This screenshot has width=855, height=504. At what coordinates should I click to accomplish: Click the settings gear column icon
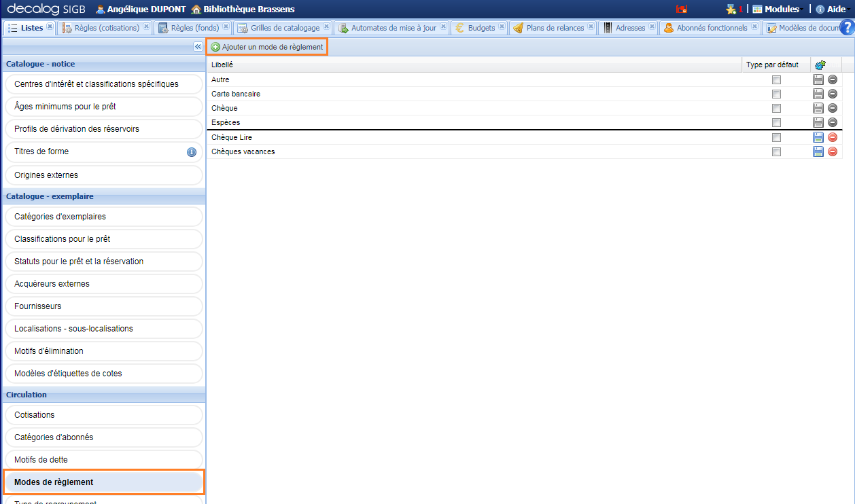[820, 65]
